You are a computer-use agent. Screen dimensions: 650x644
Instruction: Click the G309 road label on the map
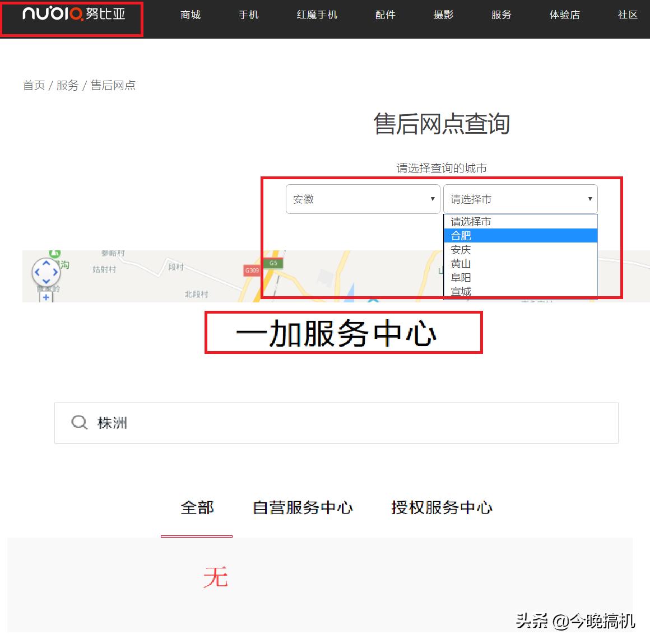pyautogui.click(x=251, y=270)
